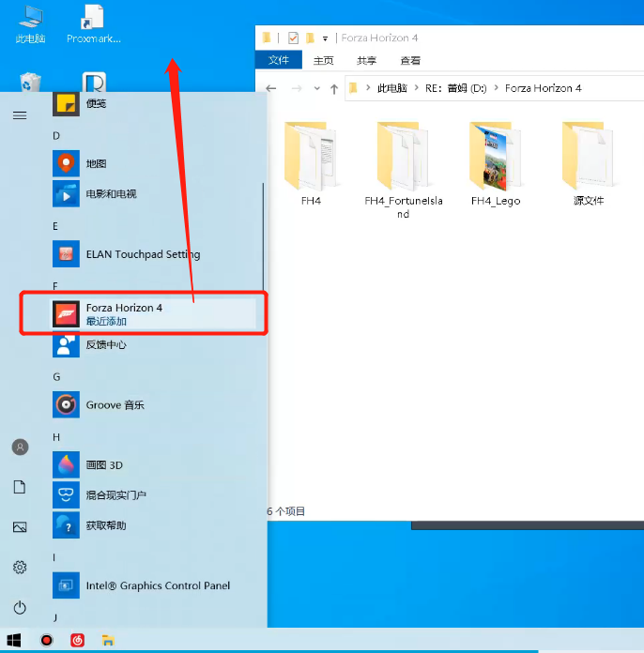
Task: Open Documents from Start sidebar
Action: pos(20,487)
